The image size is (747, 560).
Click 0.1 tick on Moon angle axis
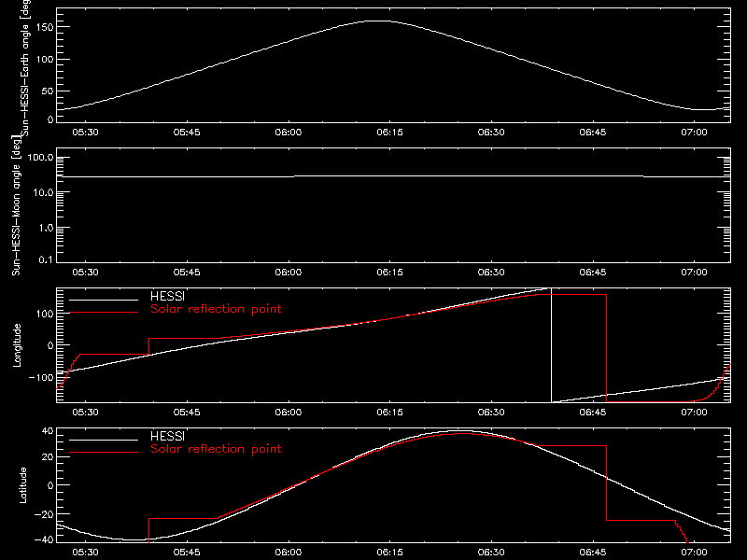tap(46, 260)
